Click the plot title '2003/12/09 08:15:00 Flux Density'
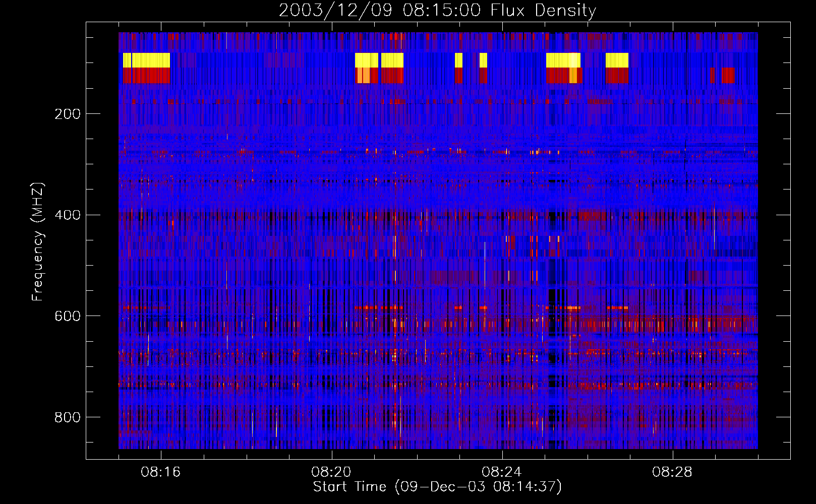The width and height of the screenshot is (816, 504). 437,11
